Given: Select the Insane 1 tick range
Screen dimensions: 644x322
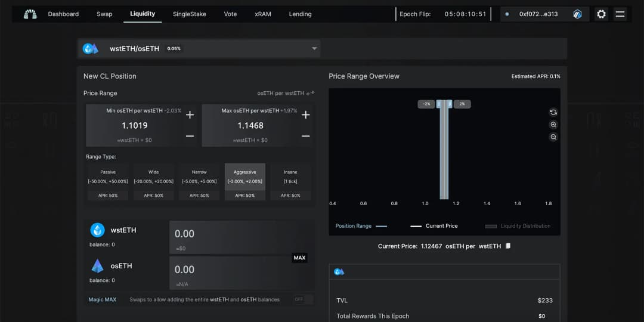Looking at the screenshot, I should 291,181.
